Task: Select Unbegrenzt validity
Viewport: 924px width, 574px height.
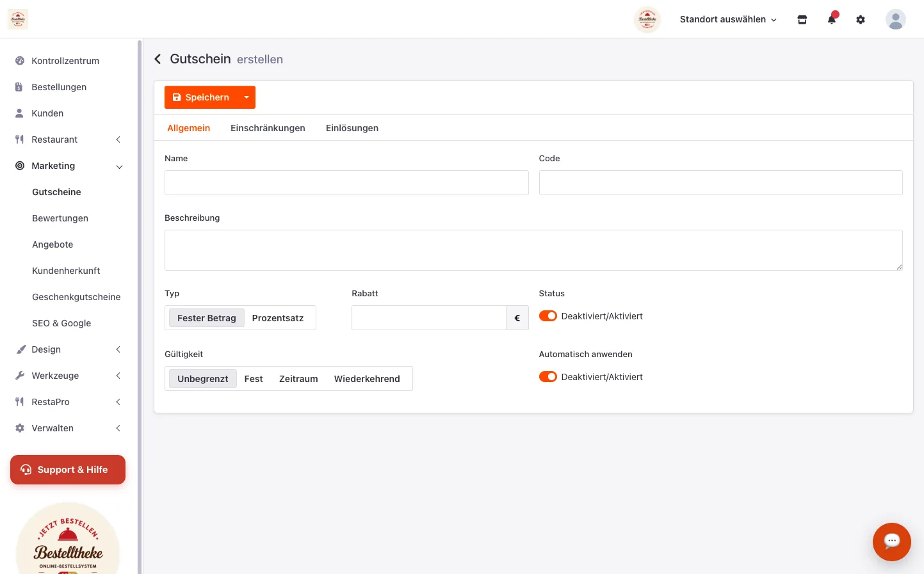Action: 203,379
